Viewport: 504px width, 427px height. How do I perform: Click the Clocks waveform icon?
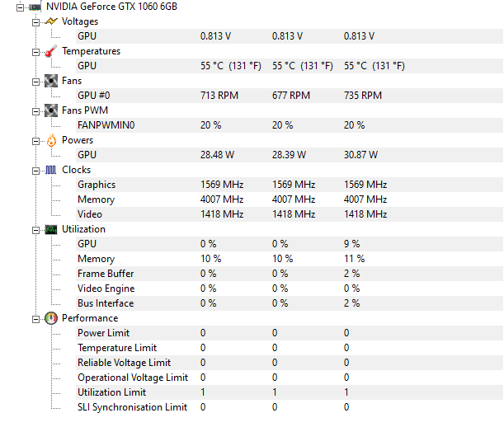coord(51,170)
